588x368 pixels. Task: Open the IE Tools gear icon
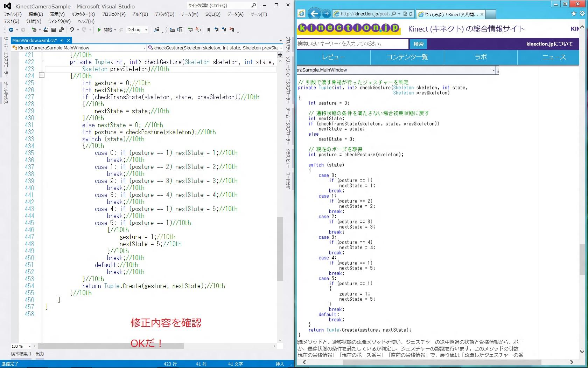click(582, 14)
